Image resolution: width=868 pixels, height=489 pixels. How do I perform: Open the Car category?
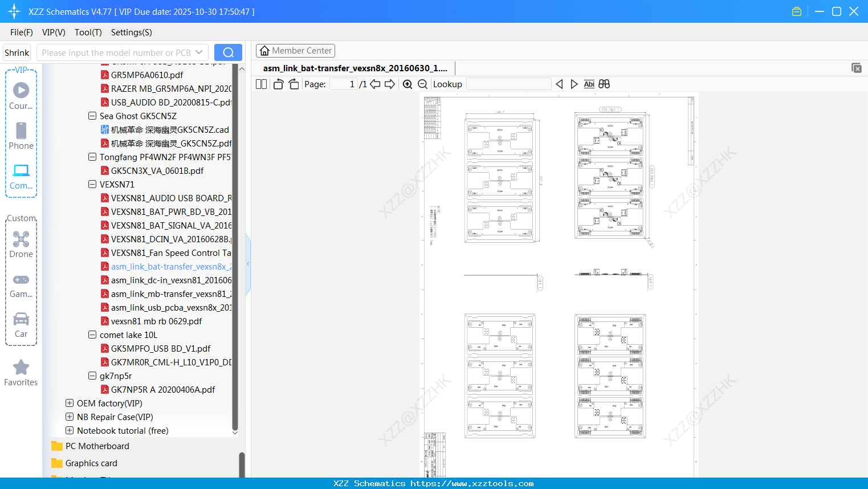[21, 325]
